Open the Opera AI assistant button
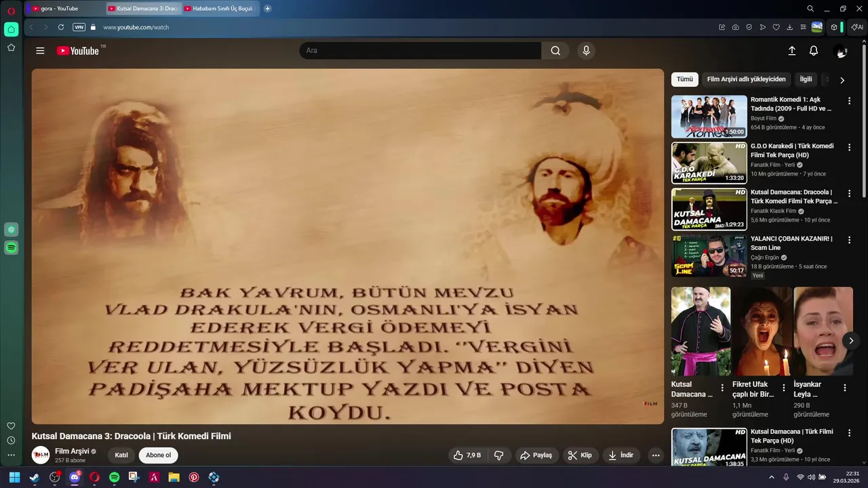The height and width of the screenshot is (488, 868). (x=857, y=27)
